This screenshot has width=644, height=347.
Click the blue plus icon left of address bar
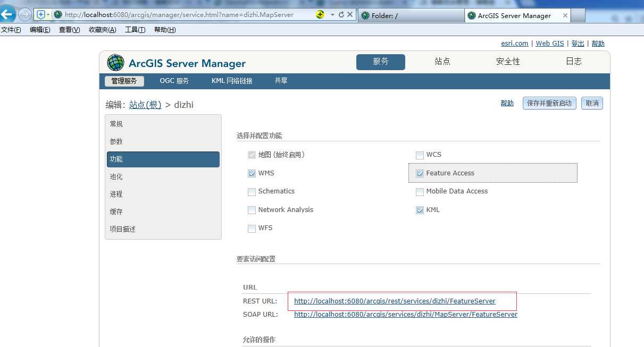(41, 15)
